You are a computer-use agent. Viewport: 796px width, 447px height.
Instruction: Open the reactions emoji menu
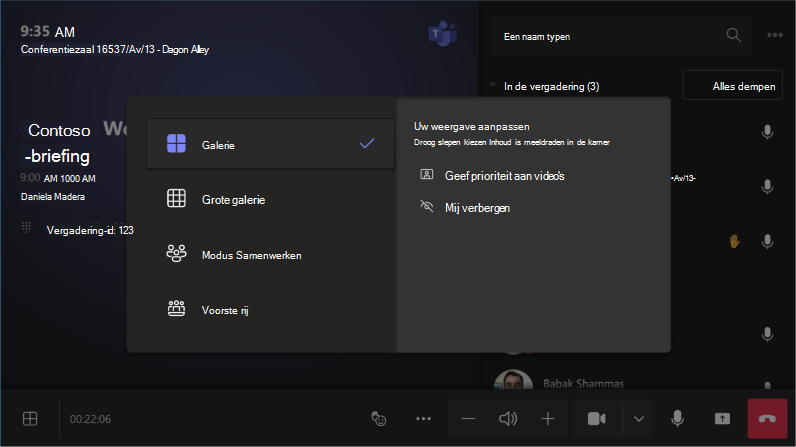(379, 419)
